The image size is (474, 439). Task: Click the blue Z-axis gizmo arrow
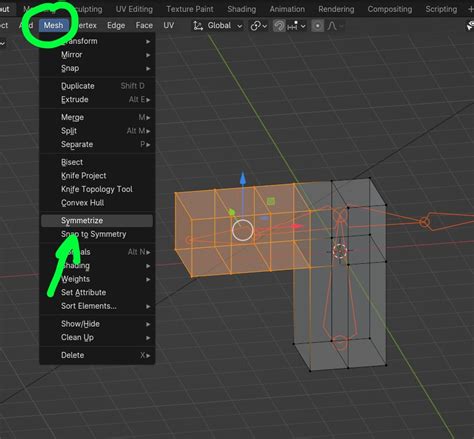243,179
